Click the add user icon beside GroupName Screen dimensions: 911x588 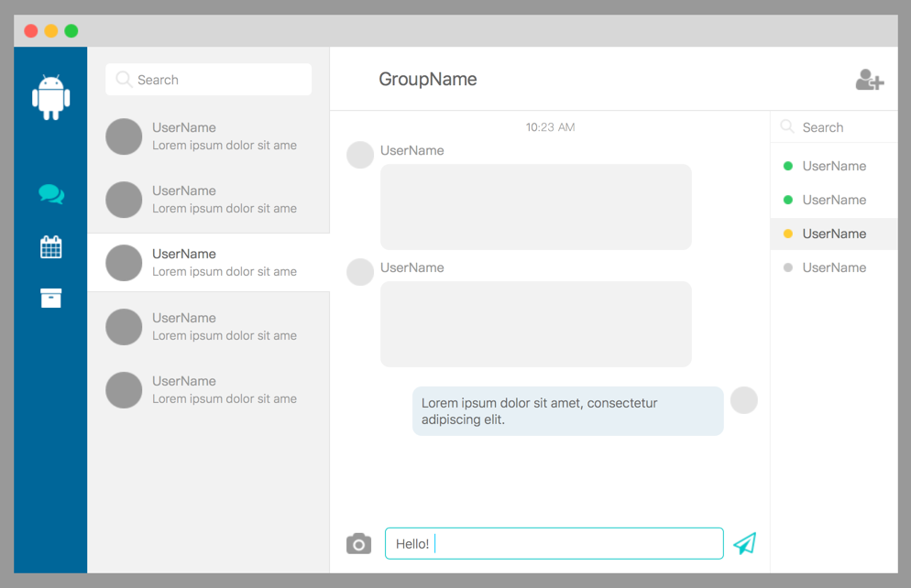pyautogui.click(x=869, y=80)
